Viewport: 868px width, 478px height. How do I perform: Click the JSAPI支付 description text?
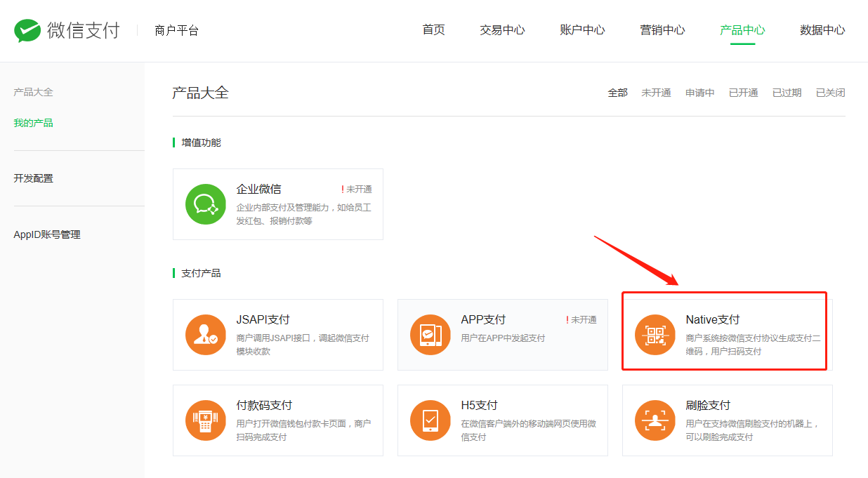point(303,345)
